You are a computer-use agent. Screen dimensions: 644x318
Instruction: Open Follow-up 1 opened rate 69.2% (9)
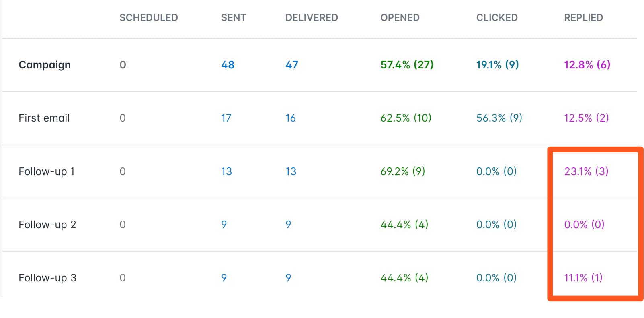pyautogui.click(x=402, y=171)
